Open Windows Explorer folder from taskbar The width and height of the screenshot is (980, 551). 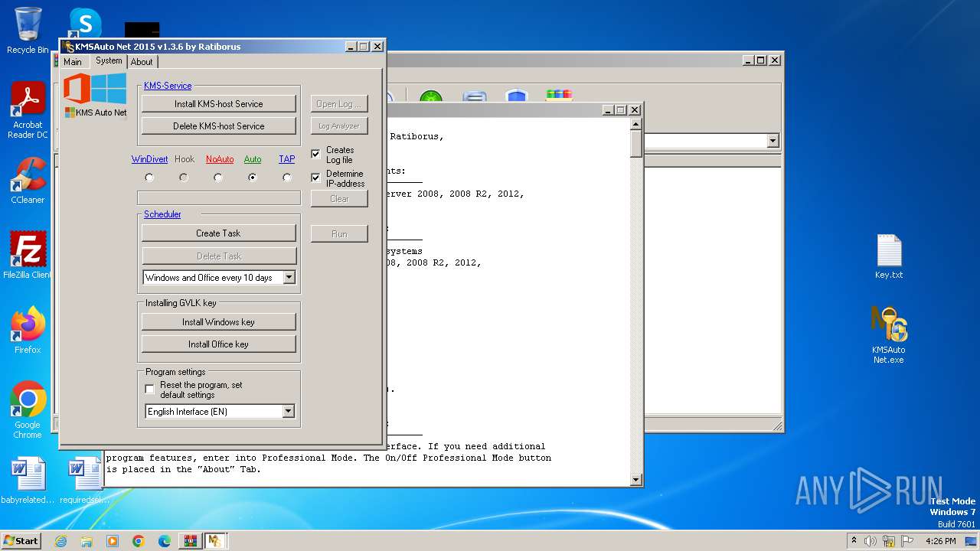coord(87,541)
